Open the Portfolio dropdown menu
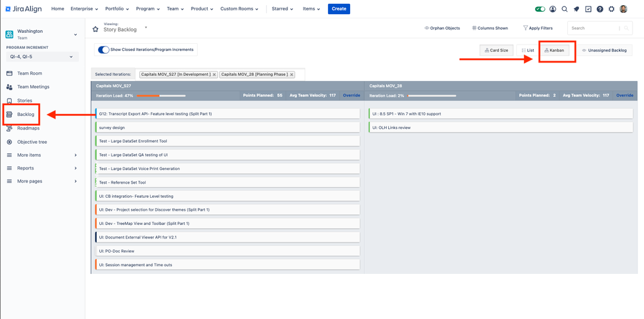 (117, 8)
